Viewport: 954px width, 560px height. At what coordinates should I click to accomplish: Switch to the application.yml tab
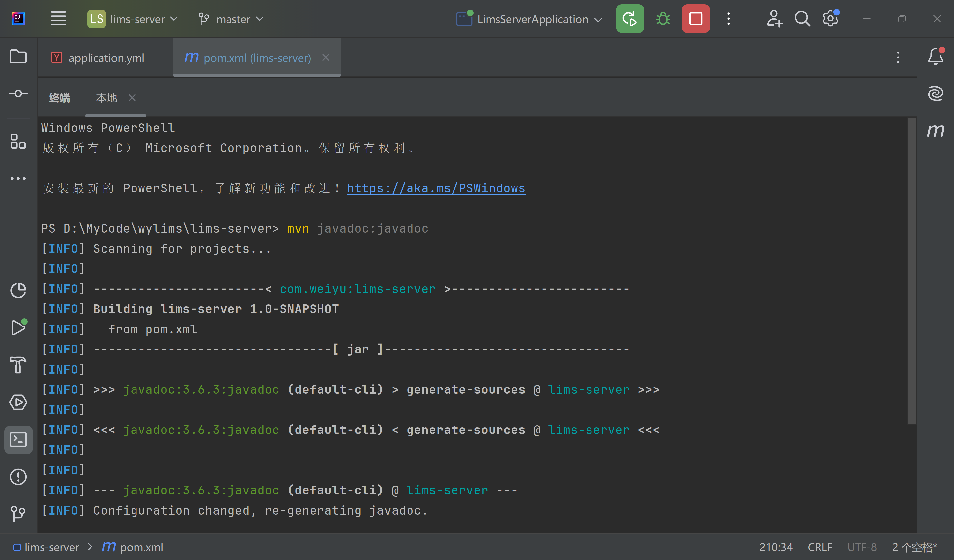[106, 57]
